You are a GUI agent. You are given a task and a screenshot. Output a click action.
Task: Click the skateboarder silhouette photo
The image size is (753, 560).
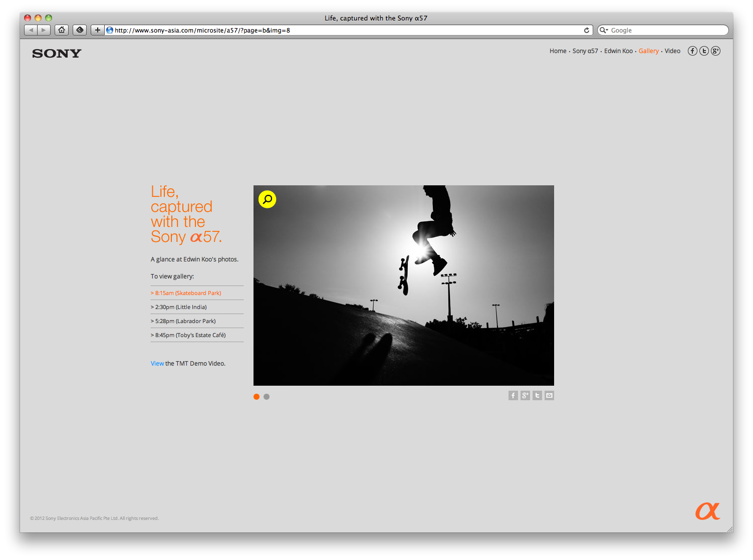[404, 286]
